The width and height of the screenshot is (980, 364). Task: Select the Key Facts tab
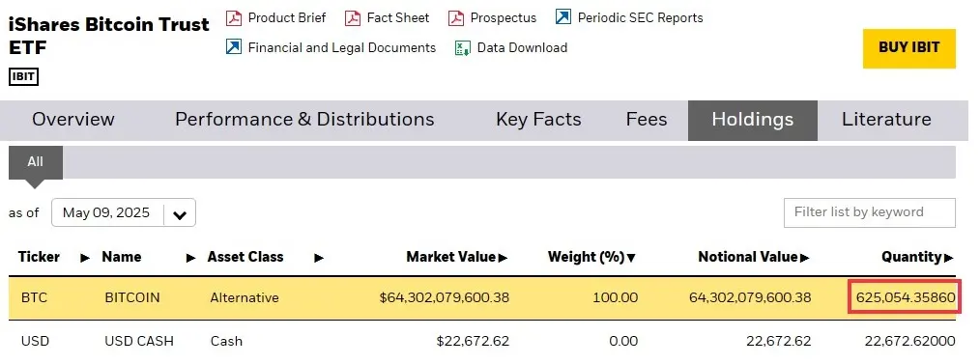click(x=538, y=120)
